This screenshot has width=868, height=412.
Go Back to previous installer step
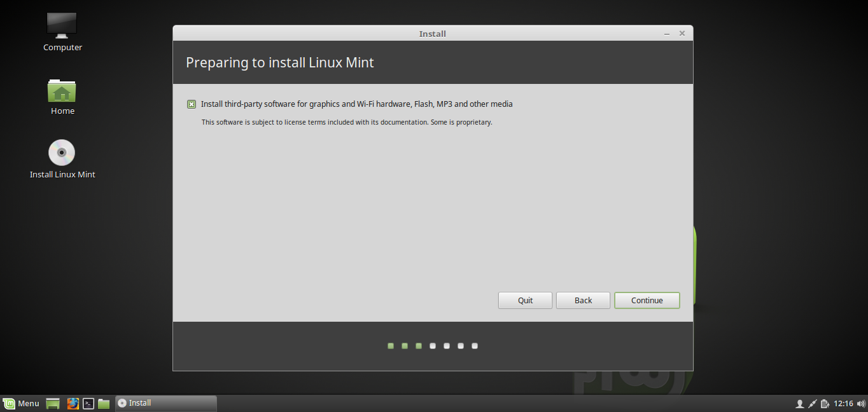coord(583,301)
